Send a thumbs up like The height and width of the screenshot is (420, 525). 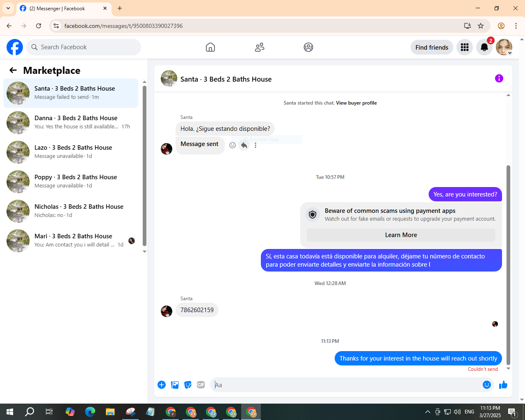point(503,385)
